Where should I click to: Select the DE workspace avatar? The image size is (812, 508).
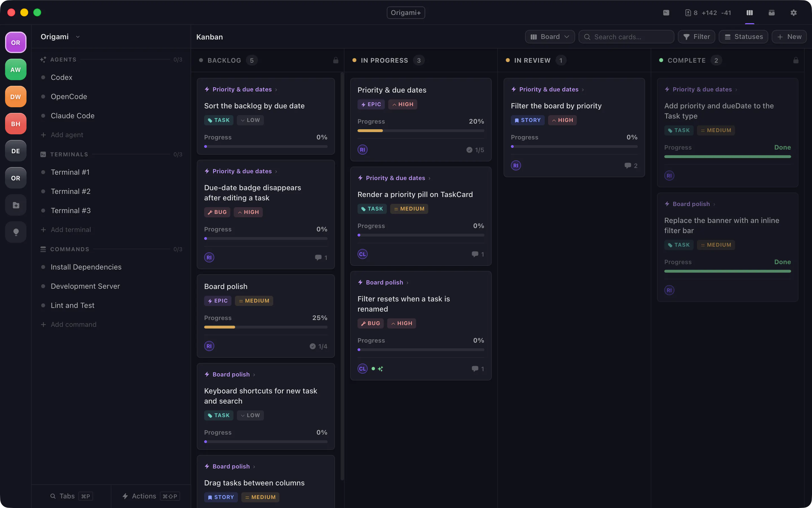pyautogui.click(x=16, y=151)
